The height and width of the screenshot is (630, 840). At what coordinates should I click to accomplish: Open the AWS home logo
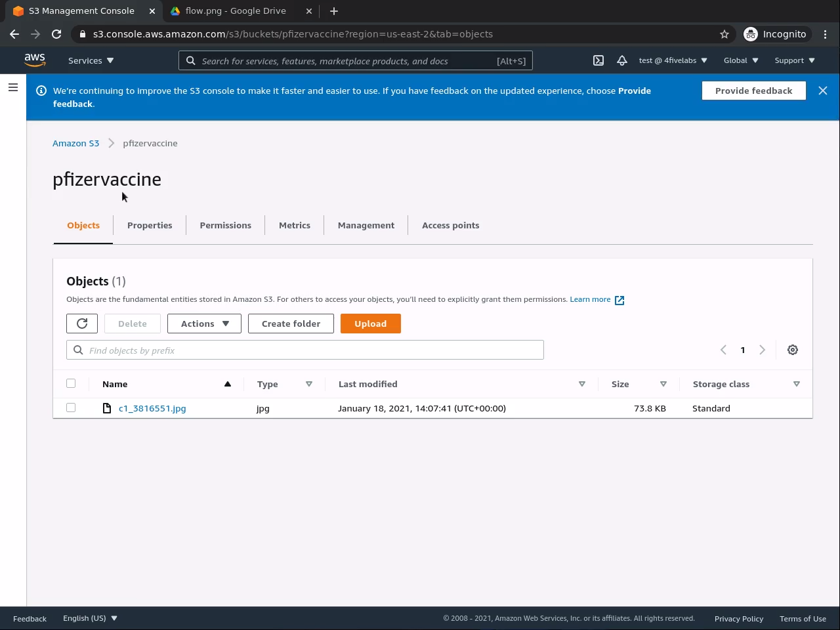pyautogui.click(x=35, y=60)
